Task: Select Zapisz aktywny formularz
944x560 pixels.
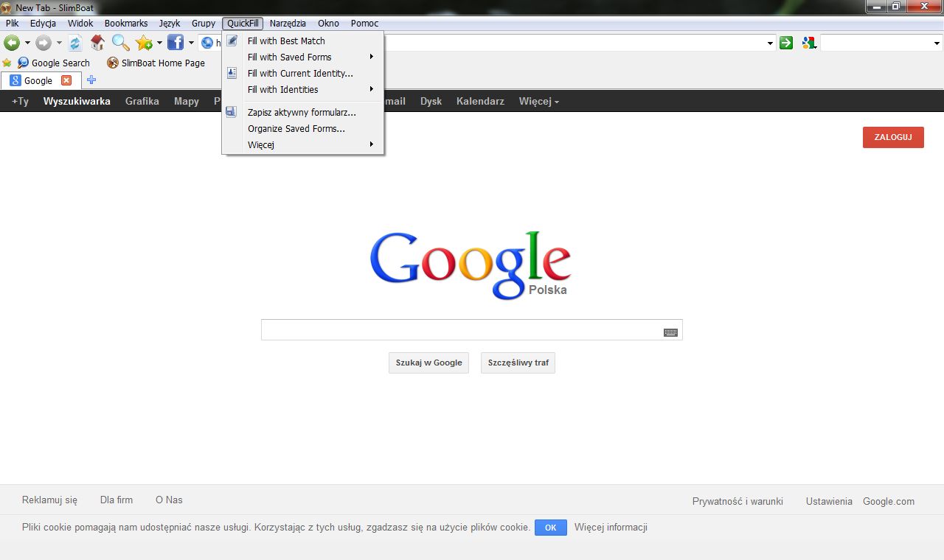Action: point(303,112)
